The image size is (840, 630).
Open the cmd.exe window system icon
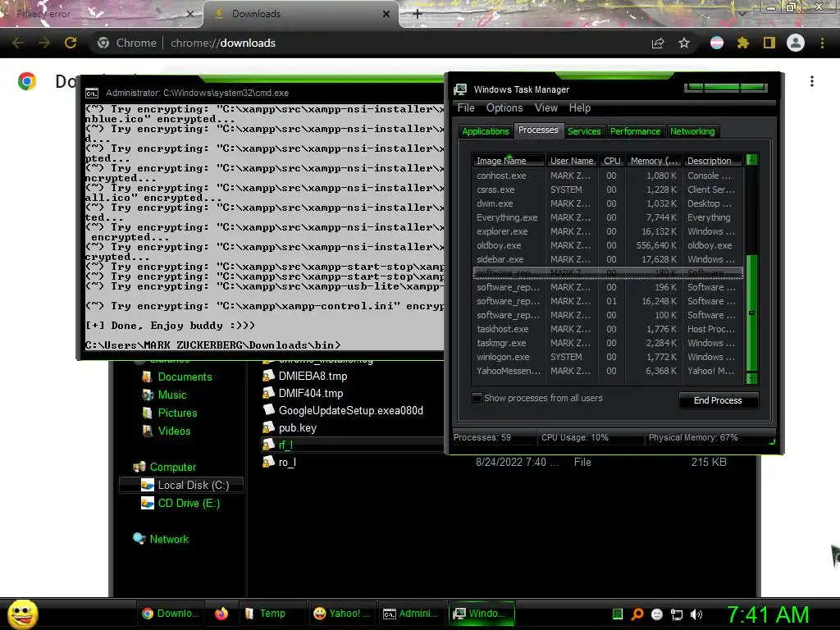point(92,94)
